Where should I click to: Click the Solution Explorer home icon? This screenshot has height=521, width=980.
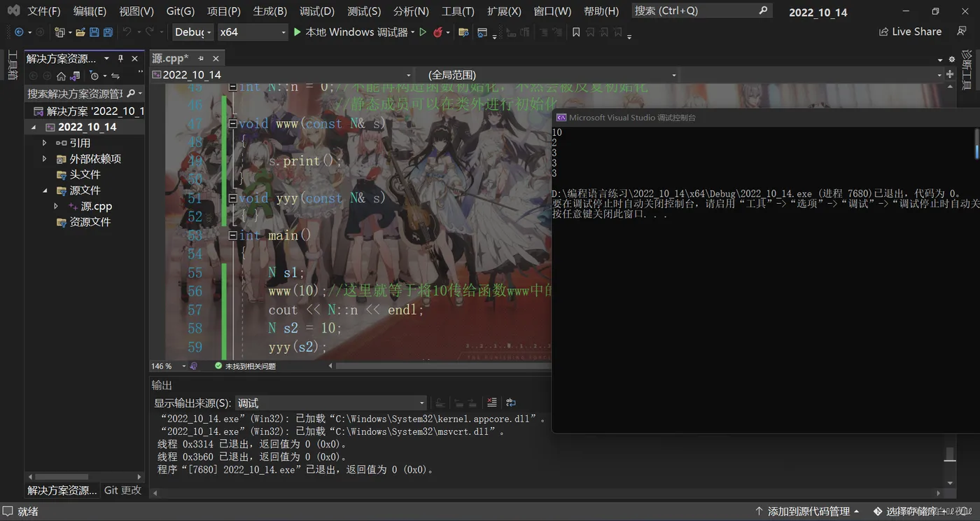coord(61,76)
